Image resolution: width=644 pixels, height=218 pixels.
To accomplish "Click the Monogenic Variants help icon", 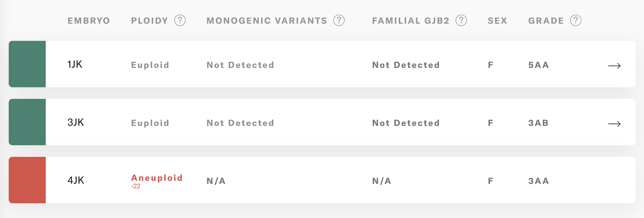I will click(x=339, y=21).
